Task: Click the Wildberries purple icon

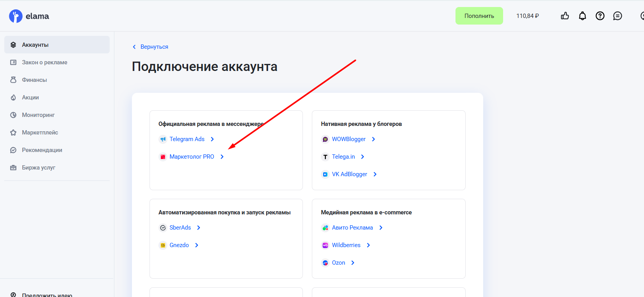Action: (325, 245)
